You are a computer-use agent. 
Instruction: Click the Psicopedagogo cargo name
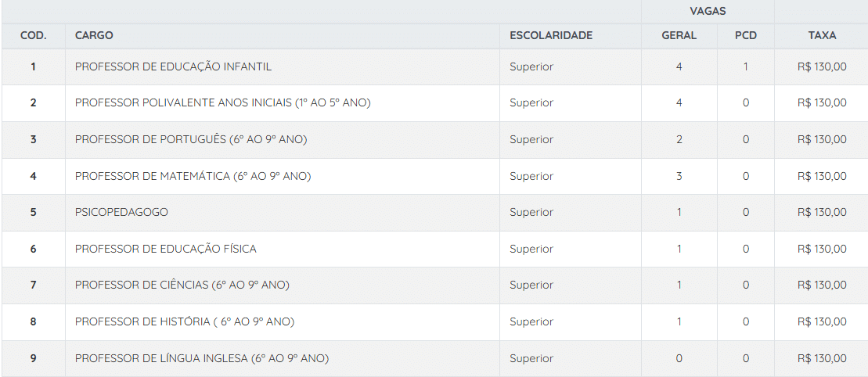tap(121, 212)
